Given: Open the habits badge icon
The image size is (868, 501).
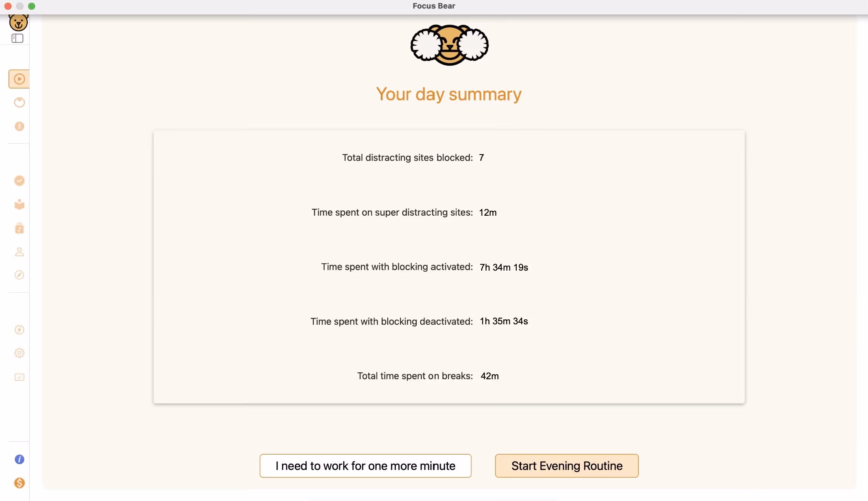Looking at the screenshot, I should click(19, 180).
